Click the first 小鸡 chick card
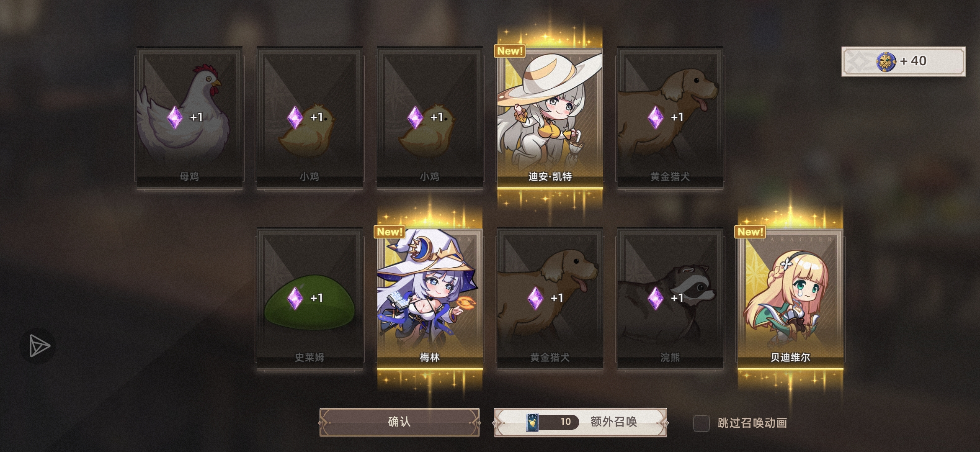The image size is (980, 452). [309, 118]
